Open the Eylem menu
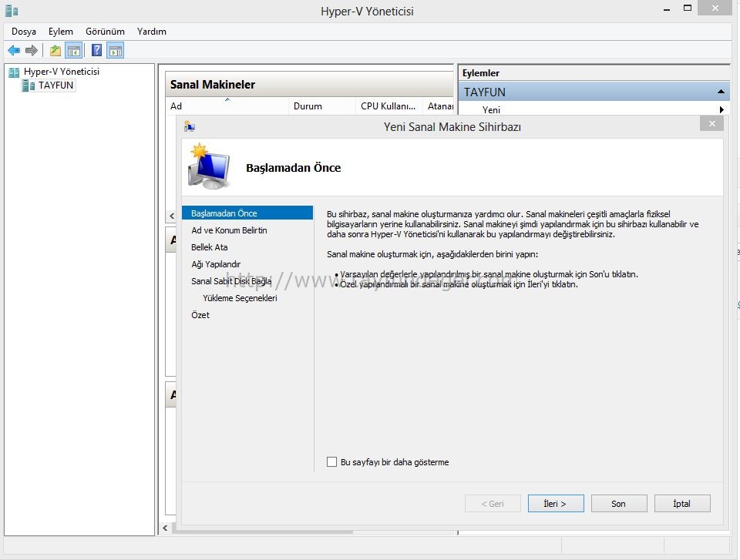This screenshot has height=560, width=740. pos(61,31)
